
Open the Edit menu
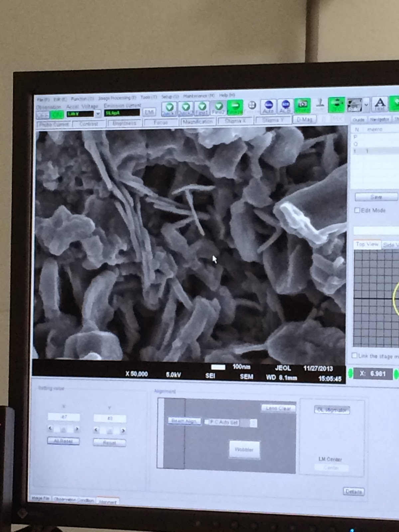pyautogui.click(x=60, y=99)
